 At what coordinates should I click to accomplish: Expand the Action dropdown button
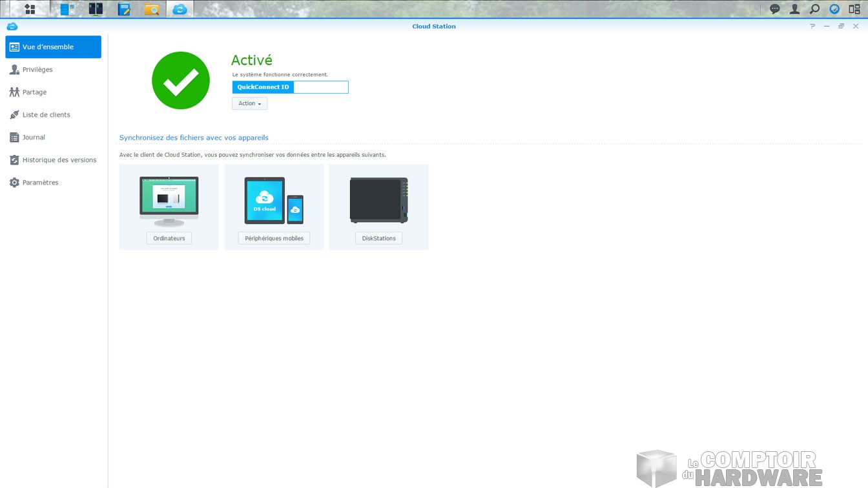tap(249, 103)
